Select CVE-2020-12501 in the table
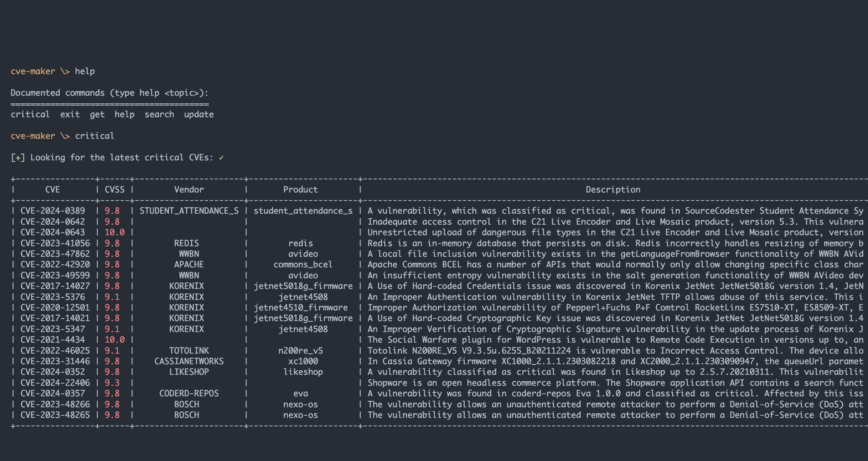Image resolution: width=868 pixels, height=461 pixels. 55,308
